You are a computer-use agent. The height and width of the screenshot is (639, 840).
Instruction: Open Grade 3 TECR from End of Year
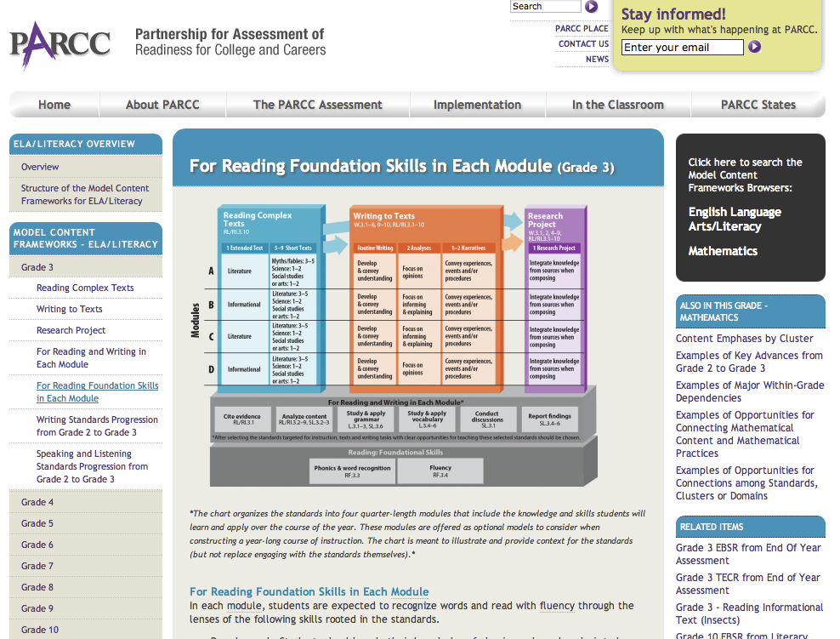[748, 584]
